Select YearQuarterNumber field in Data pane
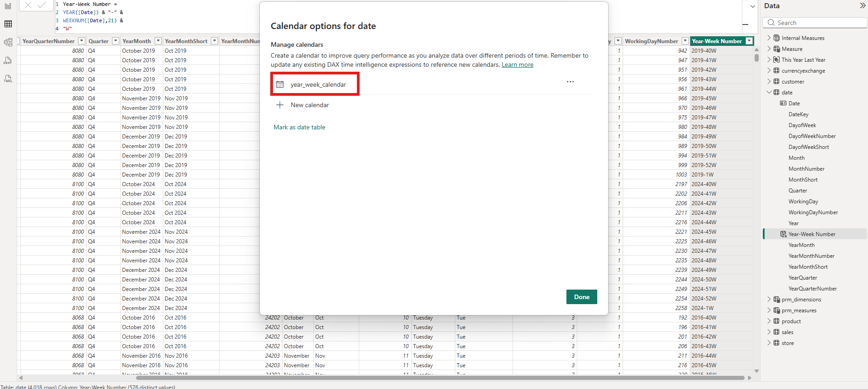 (x=813, y=289)
